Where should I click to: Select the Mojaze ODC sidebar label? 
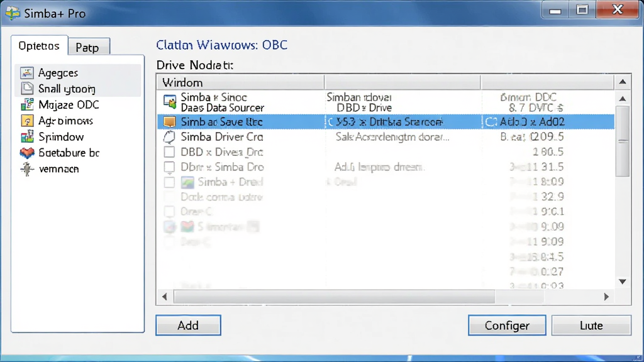point(69,105)
